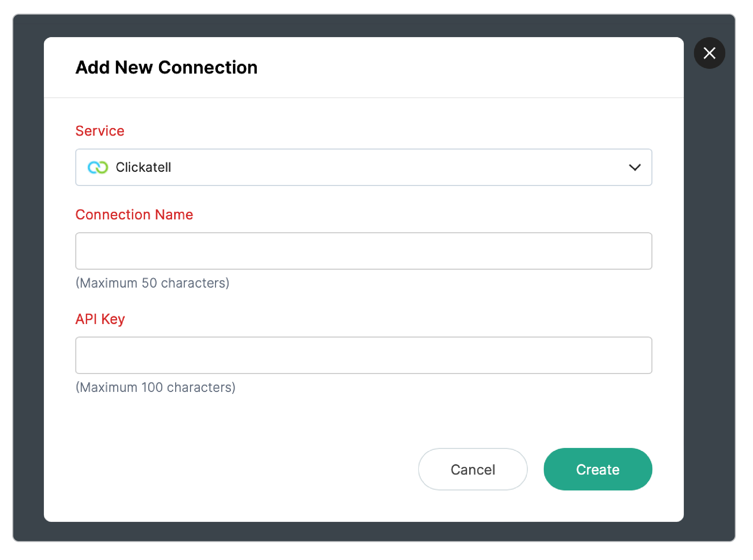
Task: Click the Connection Name field label
Action: 134,215
